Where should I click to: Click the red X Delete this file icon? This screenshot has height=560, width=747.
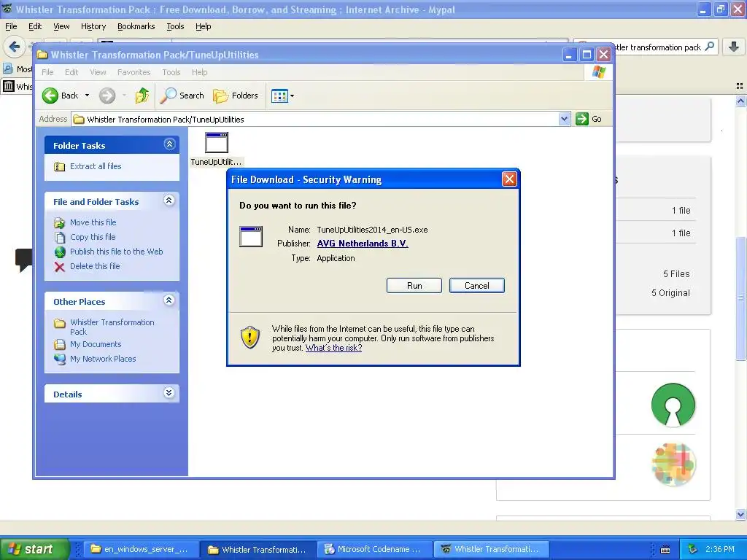tap(60, 267)
